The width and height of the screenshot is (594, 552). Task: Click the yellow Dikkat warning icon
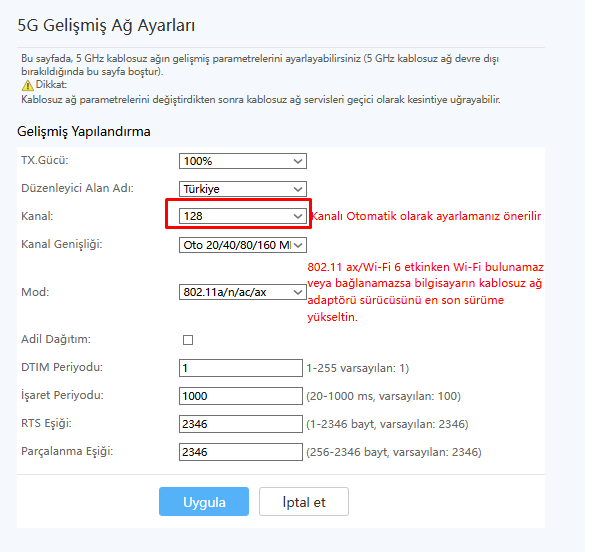[x=28, y=85]
